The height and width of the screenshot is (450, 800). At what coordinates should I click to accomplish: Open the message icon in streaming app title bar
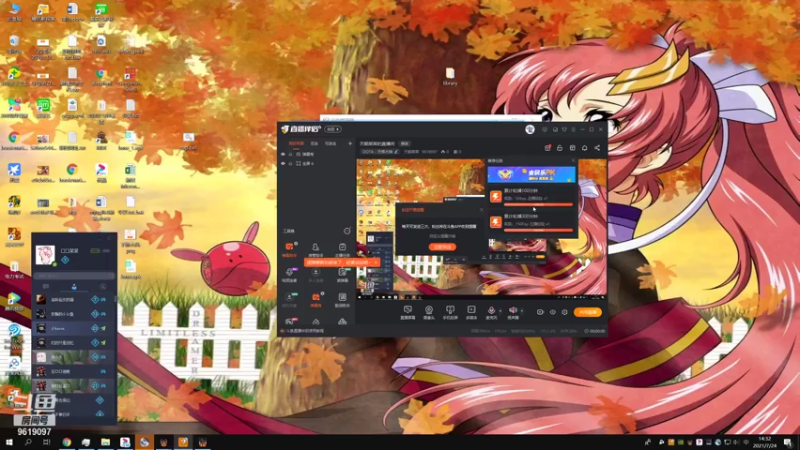click(544, 130)
